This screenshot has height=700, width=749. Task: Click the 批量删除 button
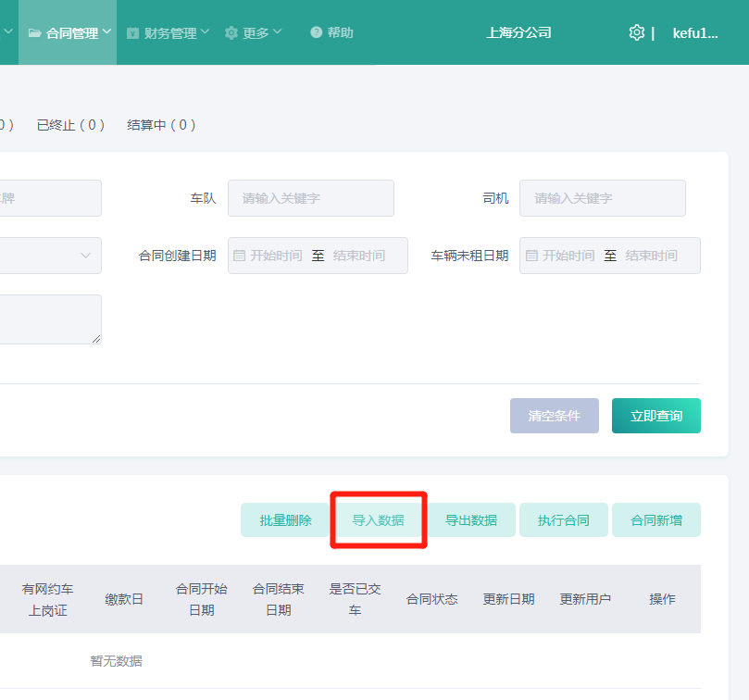click(x=285, y=520)
